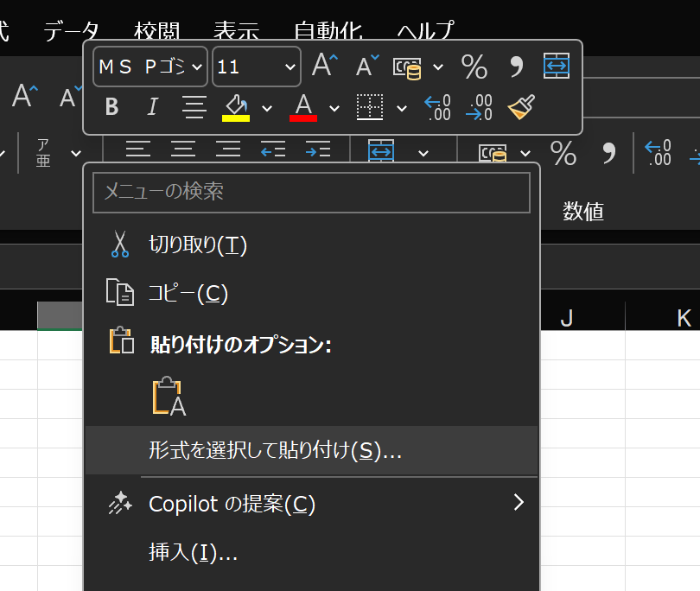
Task: Click Decrease Font Size in the mini toolbar
Action: click(368, 67)
